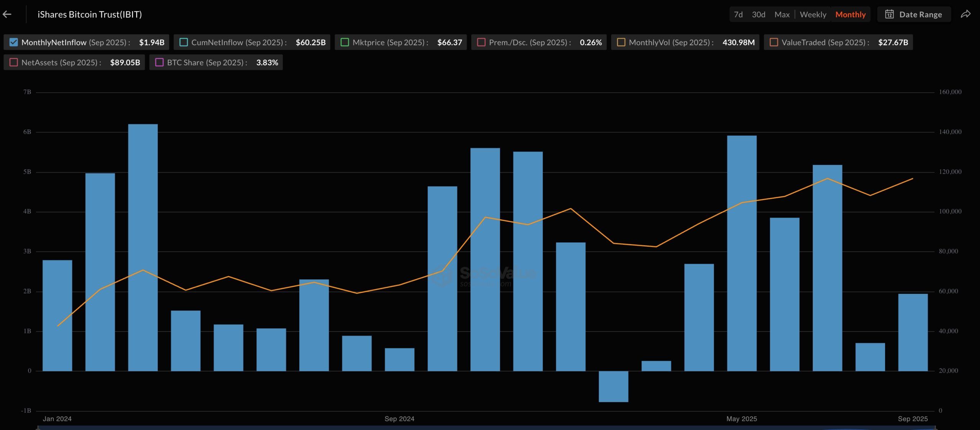
Task: Switch to the 7d range tab
Action: point(738,15)
